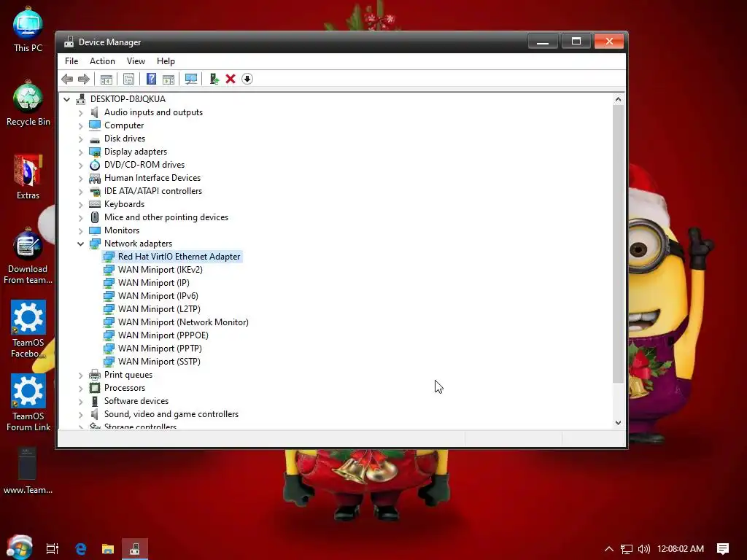The width and height of the screenshot is (747, 560).
Task: Show hidden tray icons chevron
Action: [x=609, y=549]
